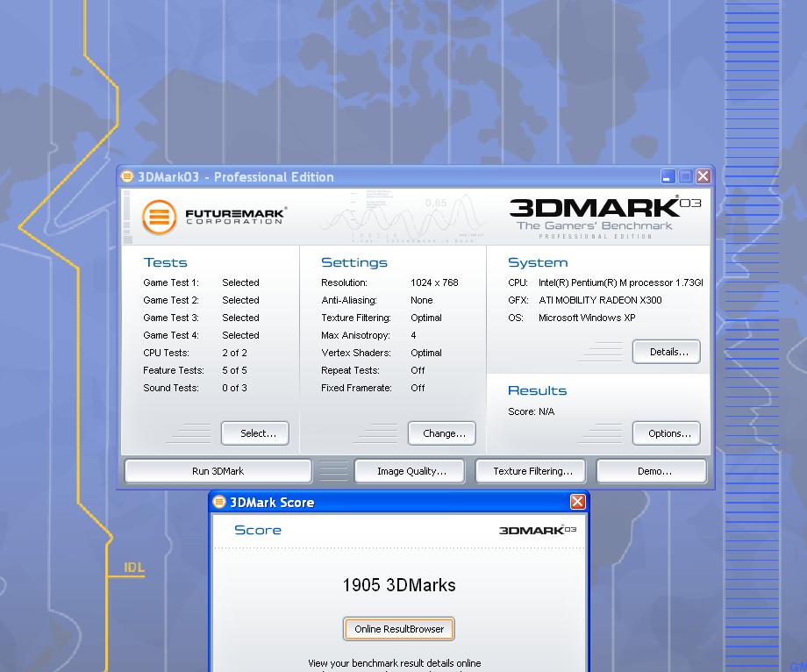The height and width of the screenshot is (672, 807).
Task: Click the '2 of 2' CPU Tests value
Action: 235,353
